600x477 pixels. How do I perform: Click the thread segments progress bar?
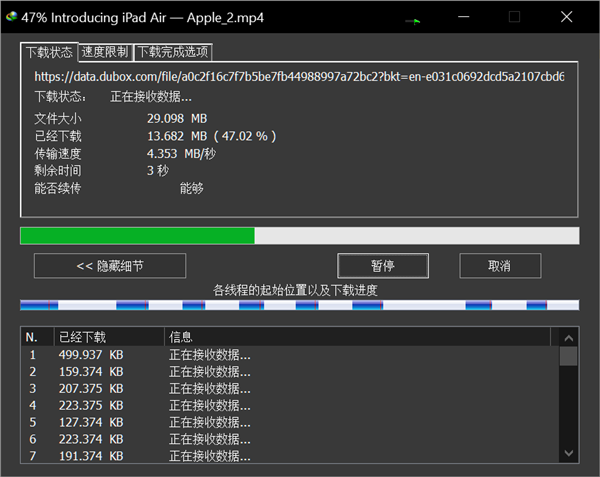click(x=300, y=305)
